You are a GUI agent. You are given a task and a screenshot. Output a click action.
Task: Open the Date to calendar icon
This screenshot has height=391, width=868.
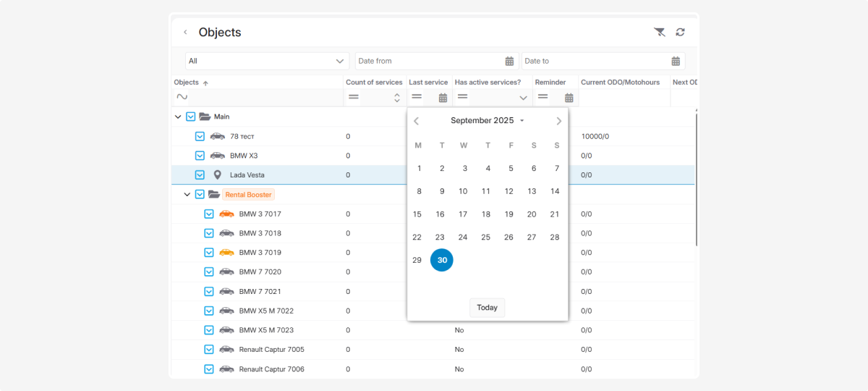(x=676, y=62)
